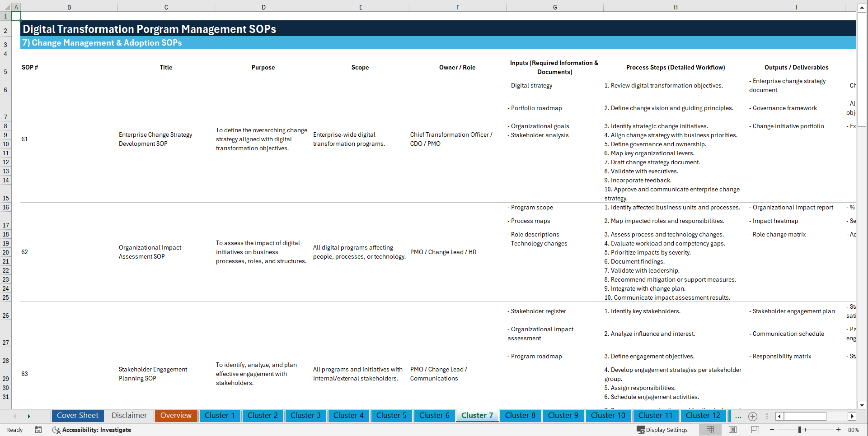Viewport: 868px width, 436px height.
Task: Click the macro recording icon near Ready
Action: [x=38, y=430]
